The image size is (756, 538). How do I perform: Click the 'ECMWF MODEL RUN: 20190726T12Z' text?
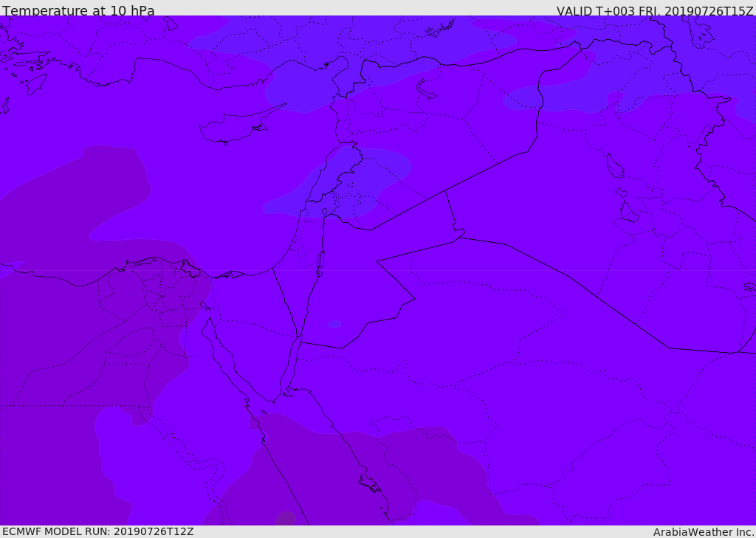pos(98,531)
